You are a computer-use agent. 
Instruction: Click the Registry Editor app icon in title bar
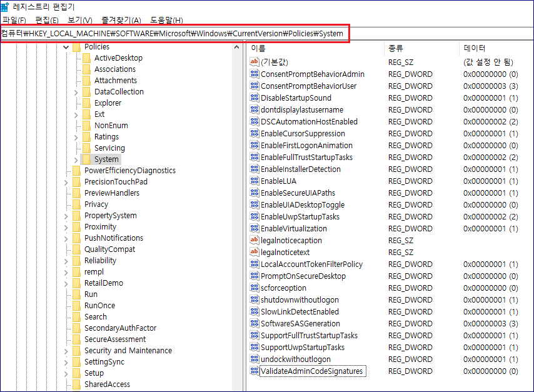(5, 6)
